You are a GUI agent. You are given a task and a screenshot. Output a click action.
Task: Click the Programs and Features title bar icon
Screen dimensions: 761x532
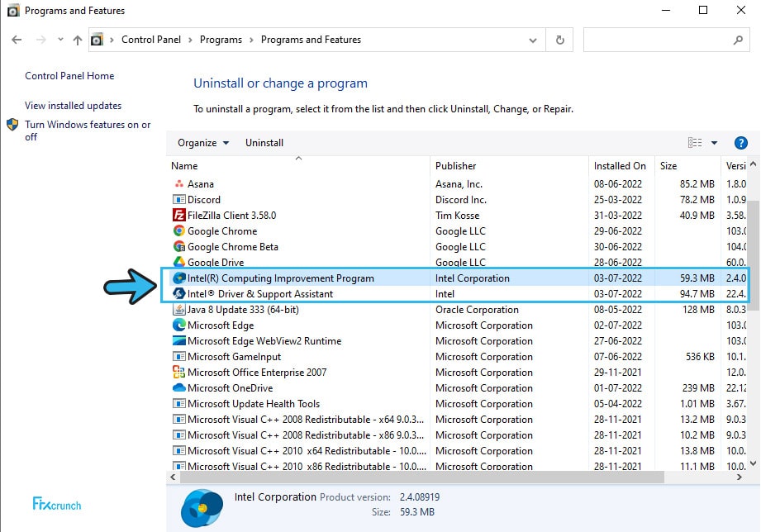13,11
